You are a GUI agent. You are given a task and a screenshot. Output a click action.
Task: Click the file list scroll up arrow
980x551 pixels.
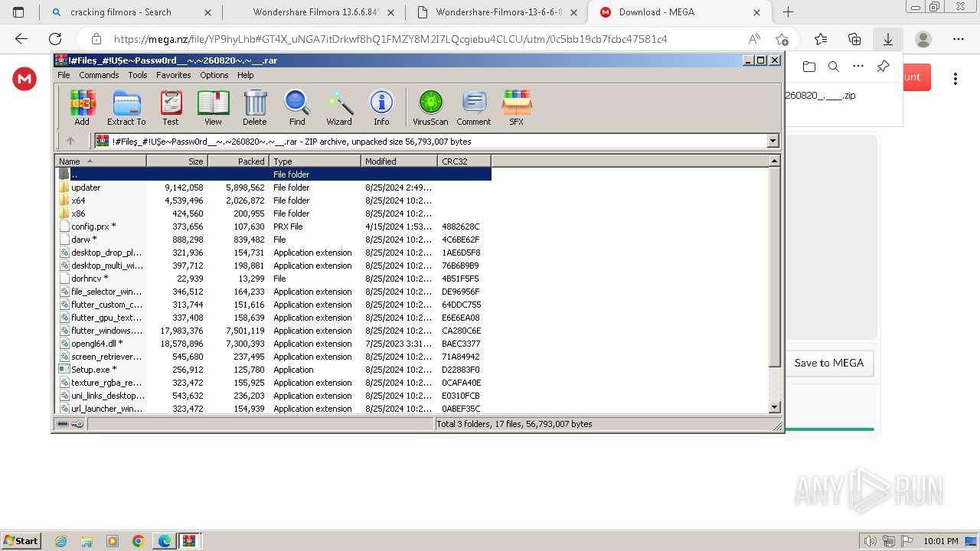pyautogui.click(x=774, y=161)
